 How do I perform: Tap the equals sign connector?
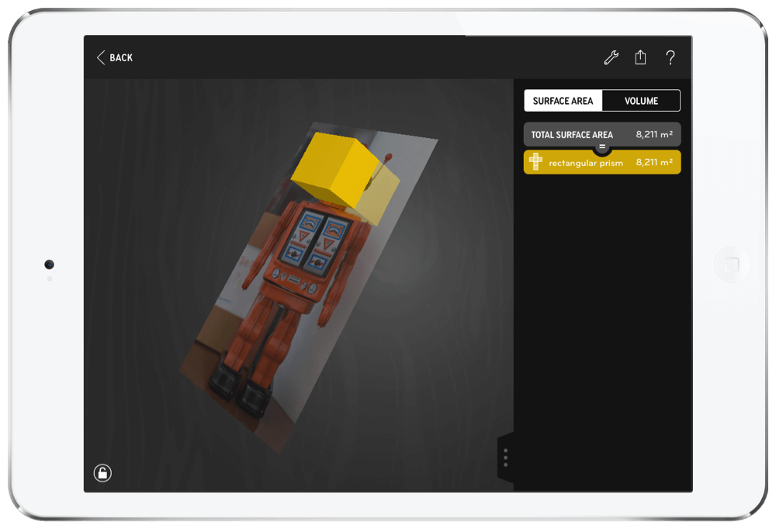pos(602,147)
